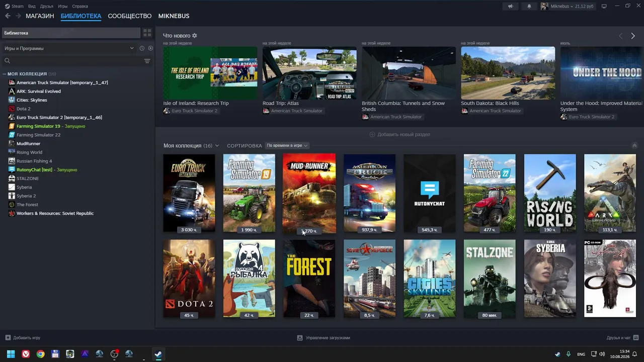
Task: Open the Cities Skylines game cover
Action: (x=430, y=279)
